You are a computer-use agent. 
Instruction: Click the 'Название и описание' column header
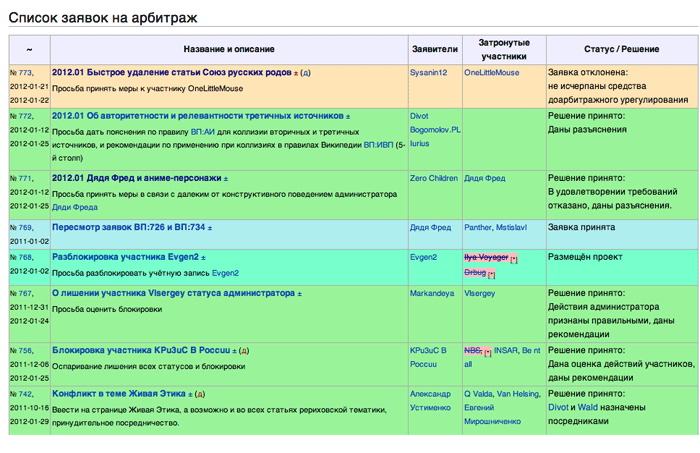pos(229,49)
